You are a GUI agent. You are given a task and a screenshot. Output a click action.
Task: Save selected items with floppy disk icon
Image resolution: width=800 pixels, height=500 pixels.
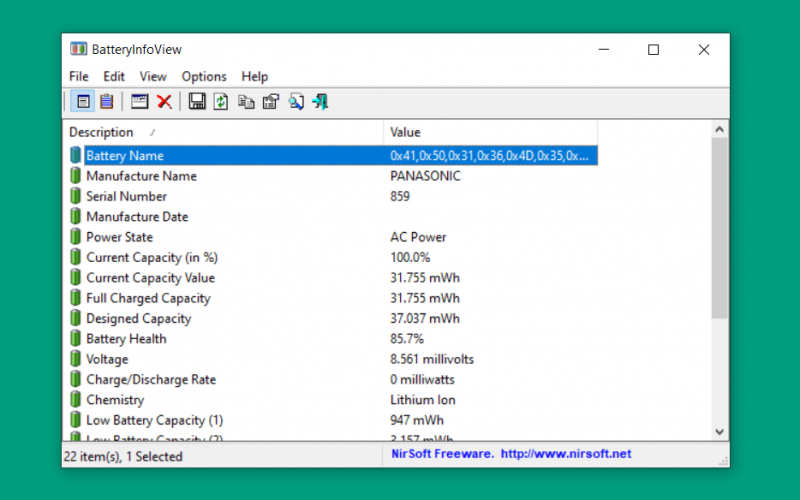pyautogui.click(x=197, y=102)
